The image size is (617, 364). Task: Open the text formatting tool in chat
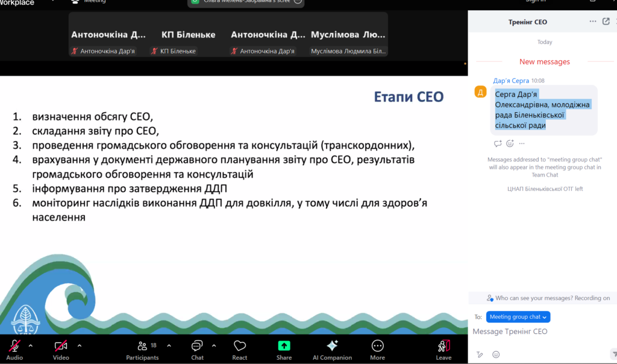tap(480, 354)
